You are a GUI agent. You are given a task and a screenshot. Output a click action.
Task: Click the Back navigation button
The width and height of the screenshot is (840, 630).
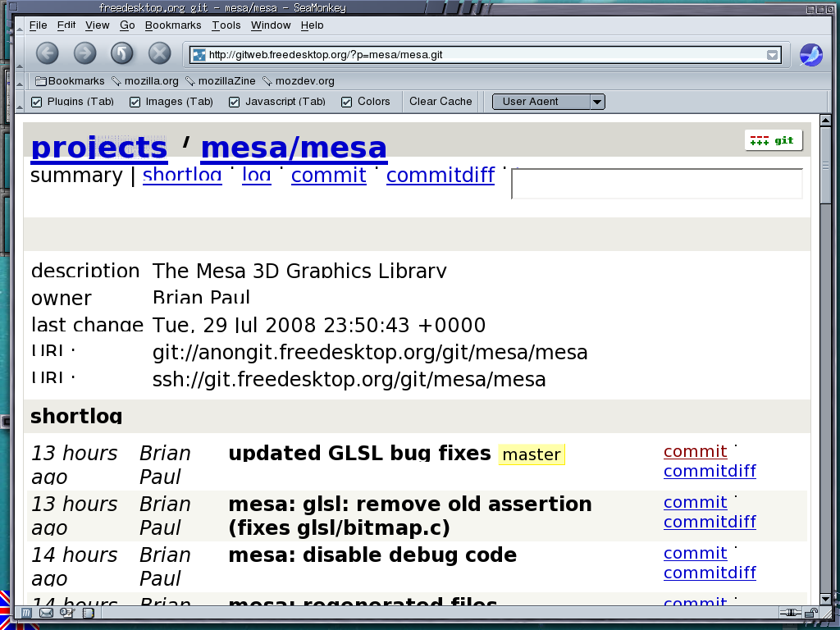click(x=47, y=54)
